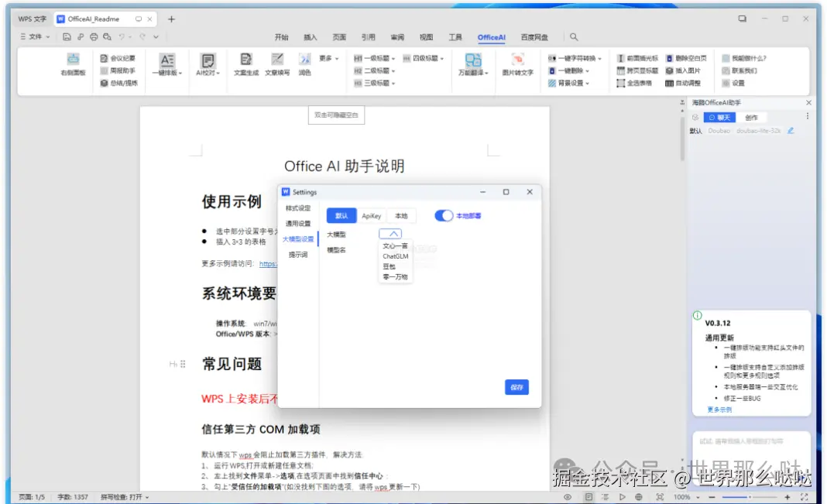The image size is (827, 504).
Task: Open 设置 settings in the ribbon
Action: (733, 83)
